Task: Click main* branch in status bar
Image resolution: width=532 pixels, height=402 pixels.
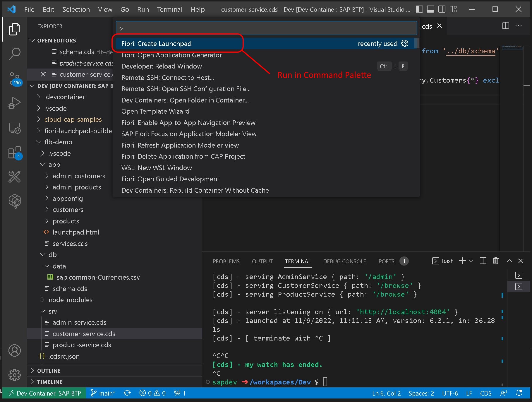Action: [x=103, y=393]
